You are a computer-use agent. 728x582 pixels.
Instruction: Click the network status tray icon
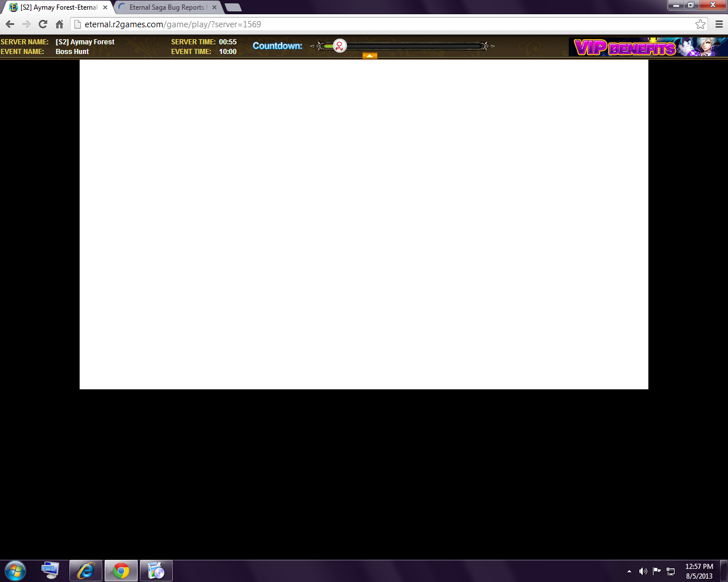(x=671, y=571)
